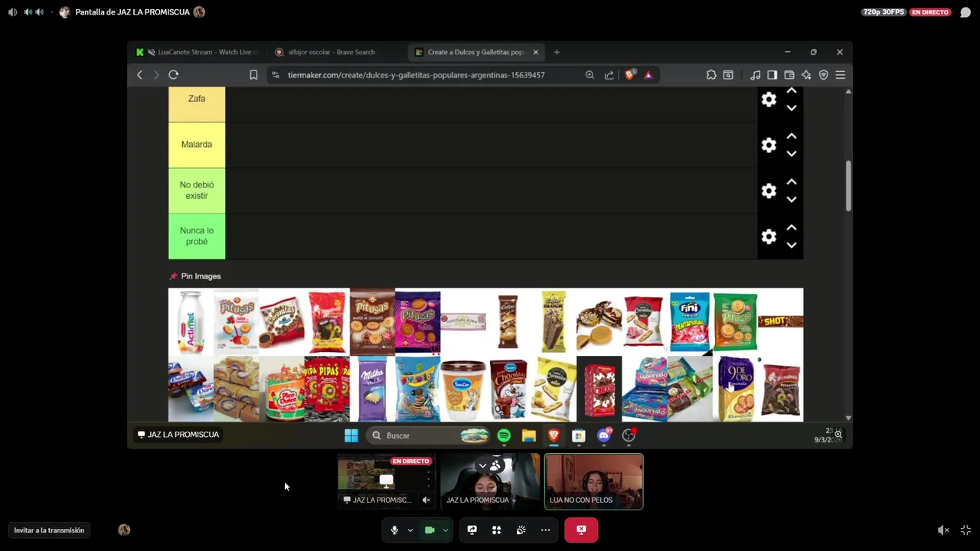Pick the green Pitusas cookies package image
The width and height of the screenshot is (980, 551).
click(736, 322)
